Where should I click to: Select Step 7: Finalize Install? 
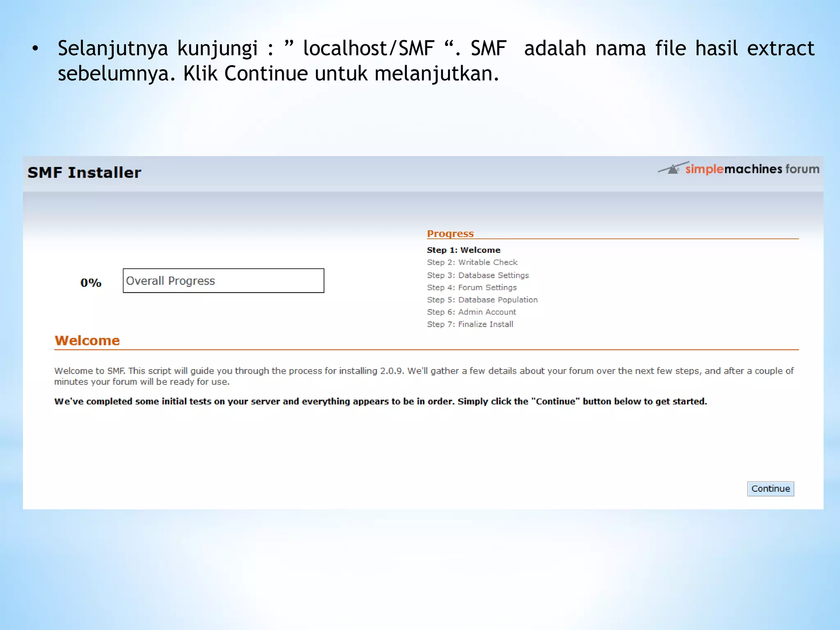[x=470, y=324]
